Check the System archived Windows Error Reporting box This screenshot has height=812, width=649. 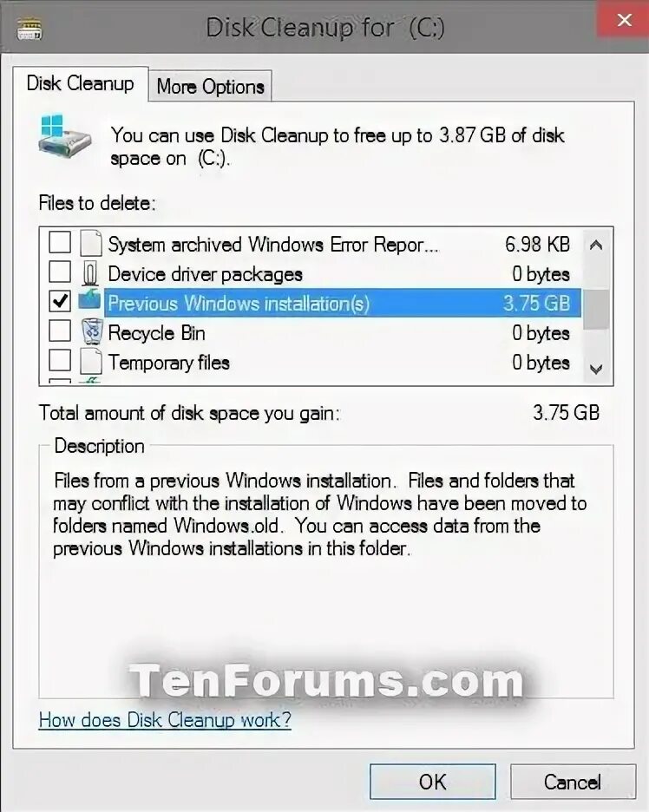(60, 242)
